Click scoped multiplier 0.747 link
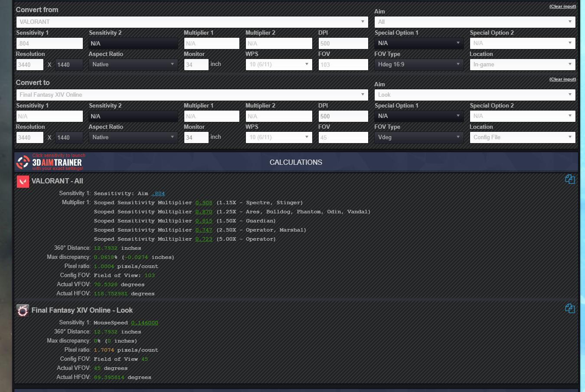Screen dimensions: 585x392 [x=204, y=230]
